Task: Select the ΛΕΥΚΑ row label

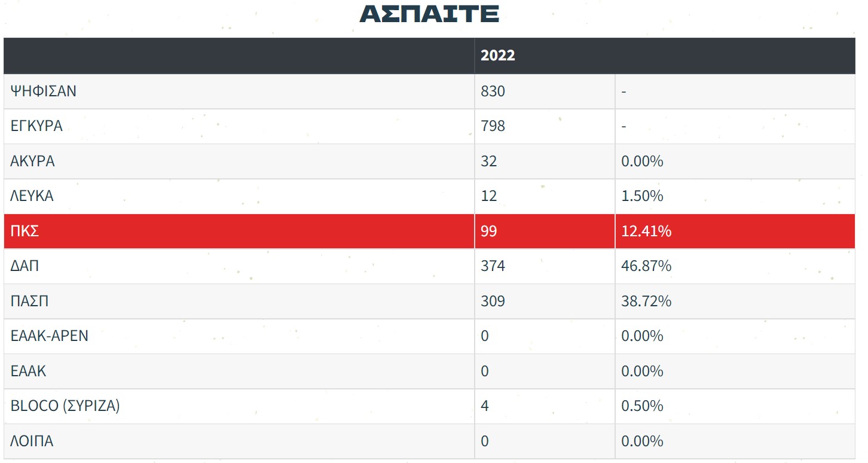Action: 32,196
